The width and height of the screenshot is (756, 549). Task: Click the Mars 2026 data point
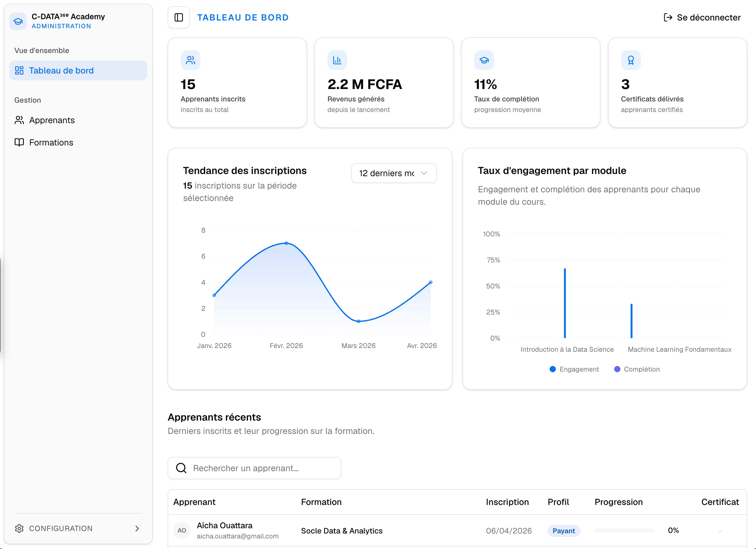pos(359,321)
